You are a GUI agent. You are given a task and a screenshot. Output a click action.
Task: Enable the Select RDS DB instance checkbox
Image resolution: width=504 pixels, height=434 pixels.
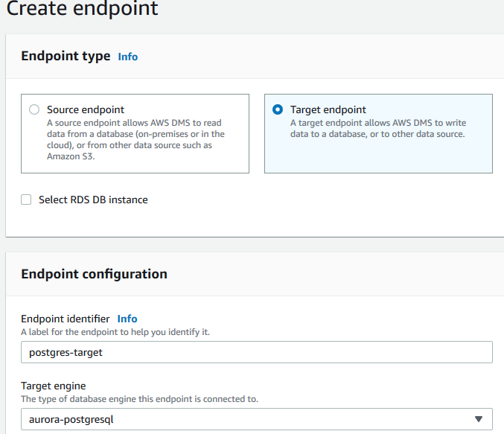[x=26, y=200]
